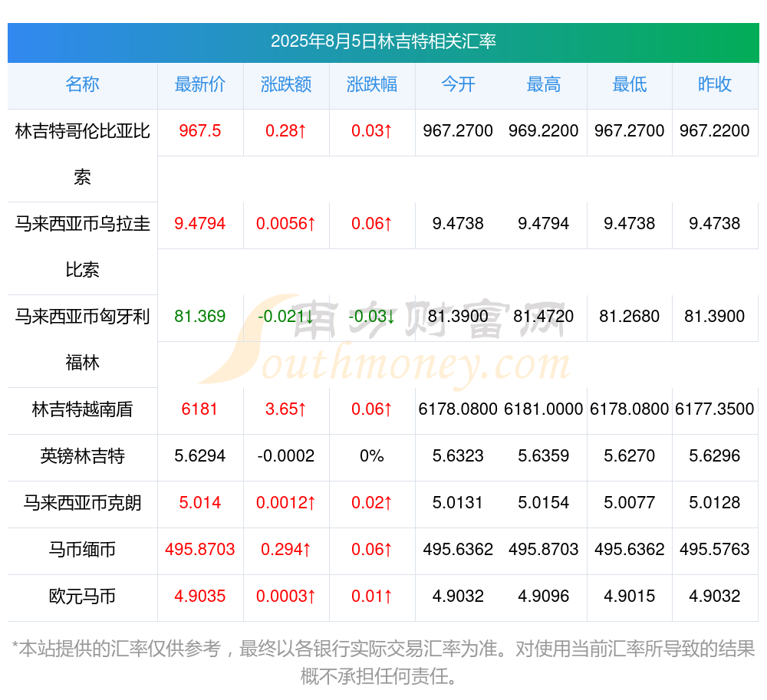767x700 pixels.
Task: Click open value 6178.0800 in 今开 column
Action: [458, 409]
